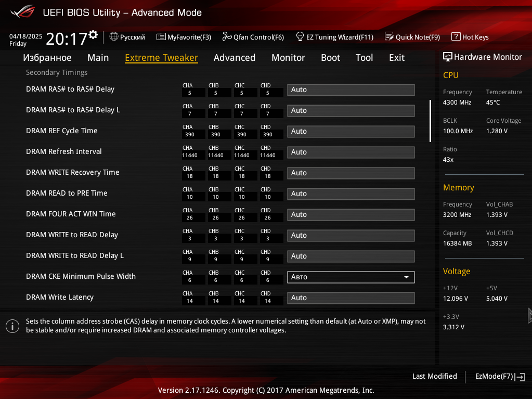
Task: Click the CPU frequency 4300 MHz value
Action: click(457, 102)
